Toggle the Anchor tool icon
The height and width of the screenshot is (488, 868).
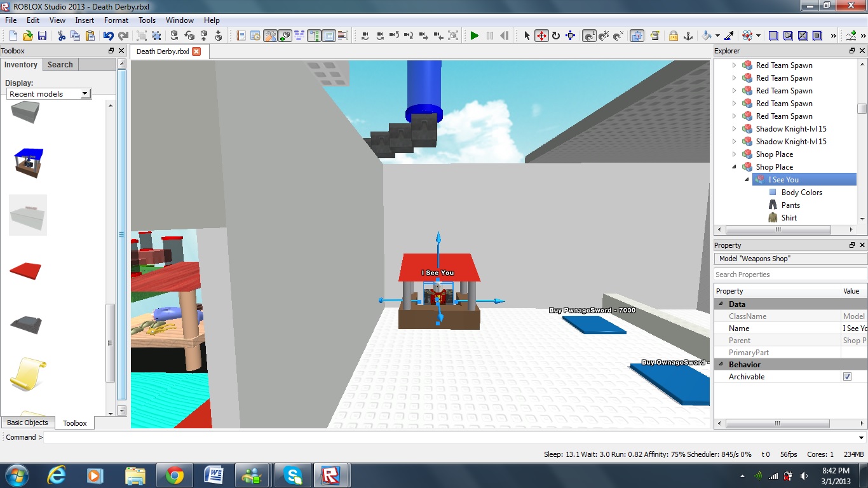(x=688, y=36)
